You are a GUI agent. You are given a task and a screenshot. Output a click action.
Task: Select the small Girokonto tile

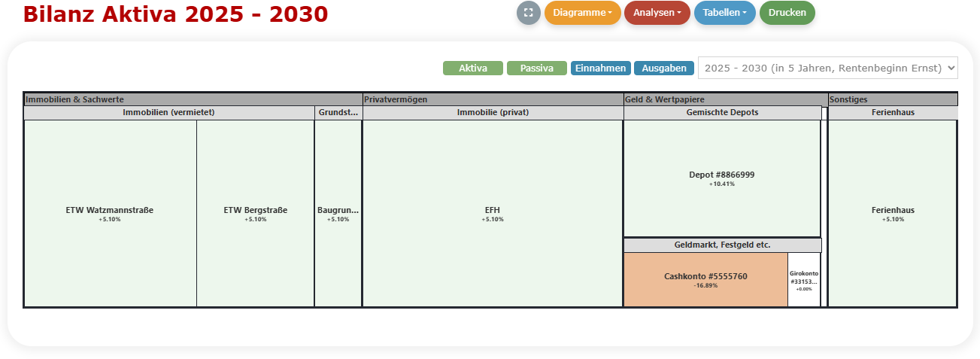[x=804, y=280]
